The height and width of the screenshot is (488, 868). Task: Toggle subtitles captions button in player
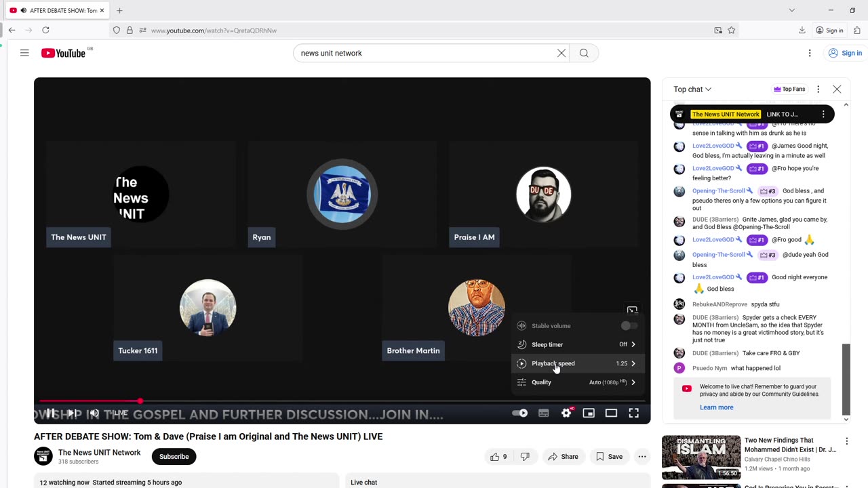[544, 413]
